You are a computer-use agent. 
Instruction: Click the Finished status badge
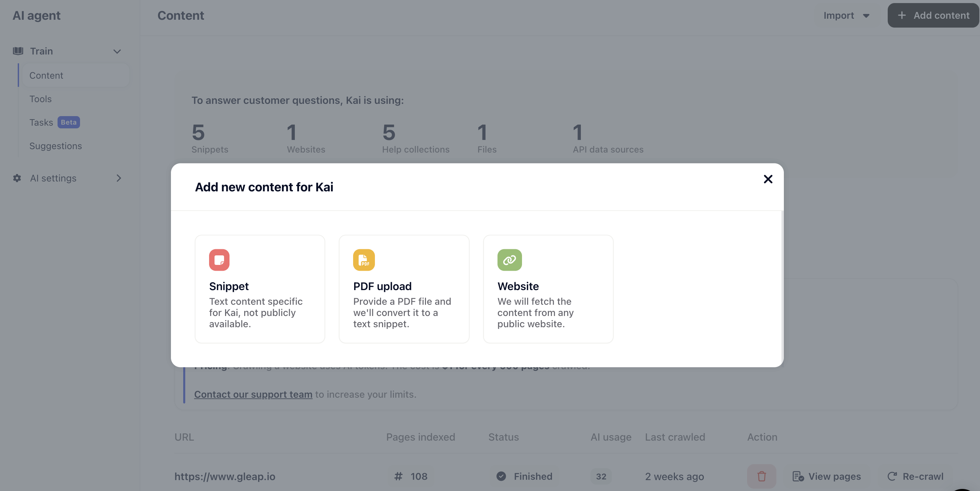click(524, 476)
